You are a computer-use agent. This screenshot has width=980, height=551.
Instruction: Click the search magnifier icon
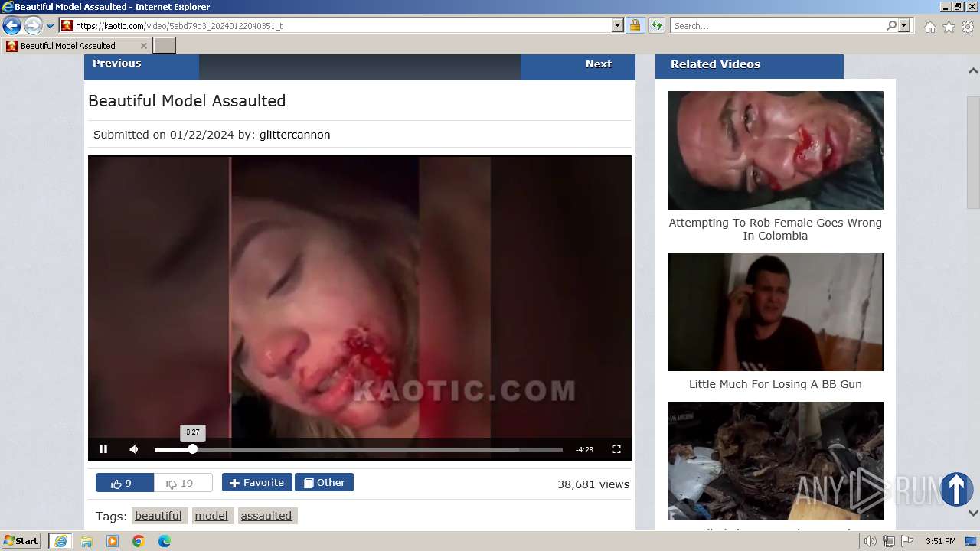pos(891,26)
